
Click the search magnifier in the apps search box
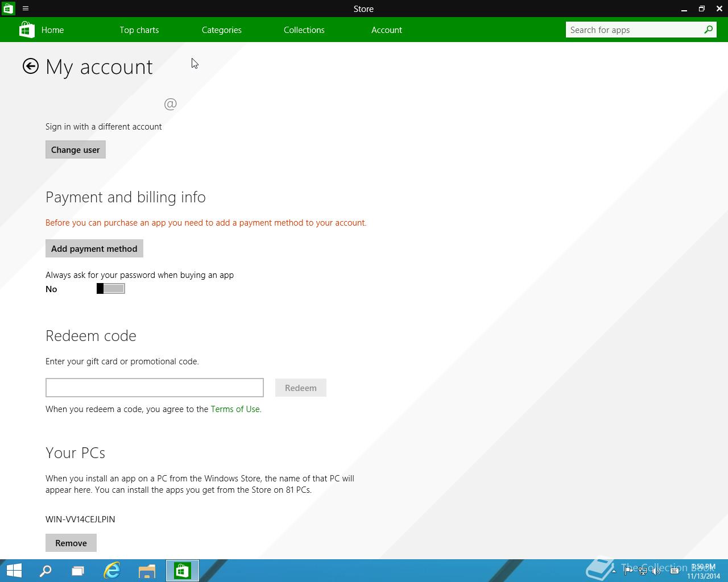coord(708,30)
